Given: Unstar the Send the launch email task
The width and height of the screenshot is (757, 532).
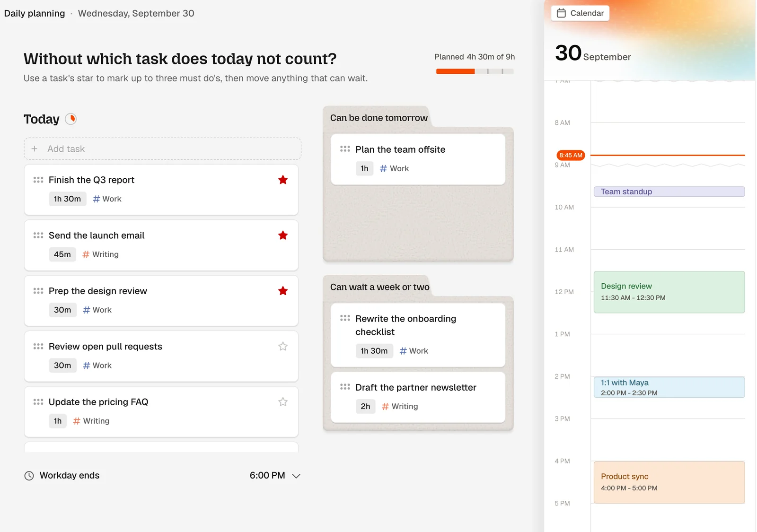Looking at the screenshot, I should tap(283, 235).
